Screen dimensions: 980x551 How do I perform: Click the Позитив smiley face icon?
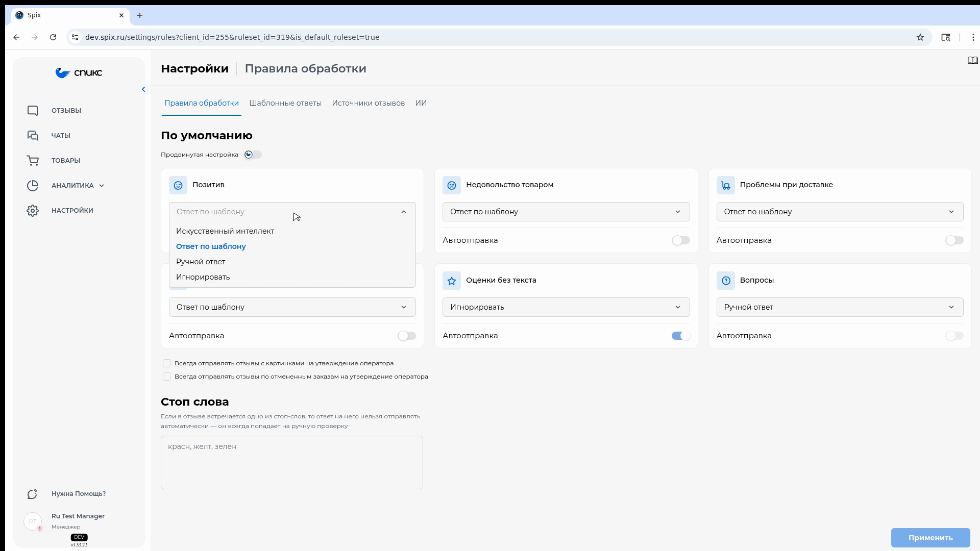coord(178,185)
